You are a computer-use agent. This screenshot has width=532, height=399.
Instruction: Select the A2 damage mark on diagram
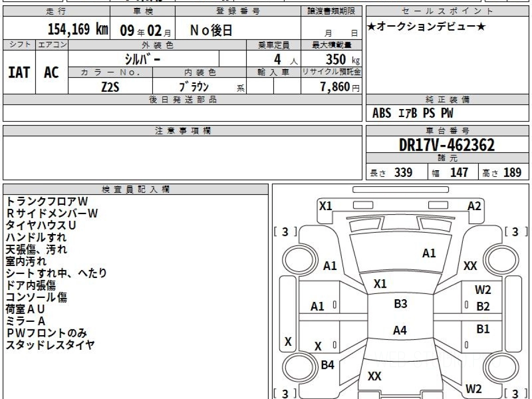(x=474, y=205)
